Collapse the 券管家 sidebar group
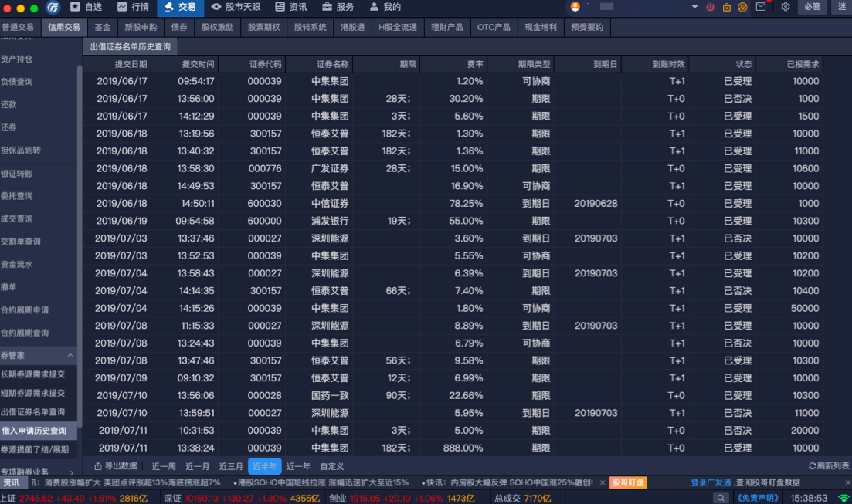 click(38, 356)
